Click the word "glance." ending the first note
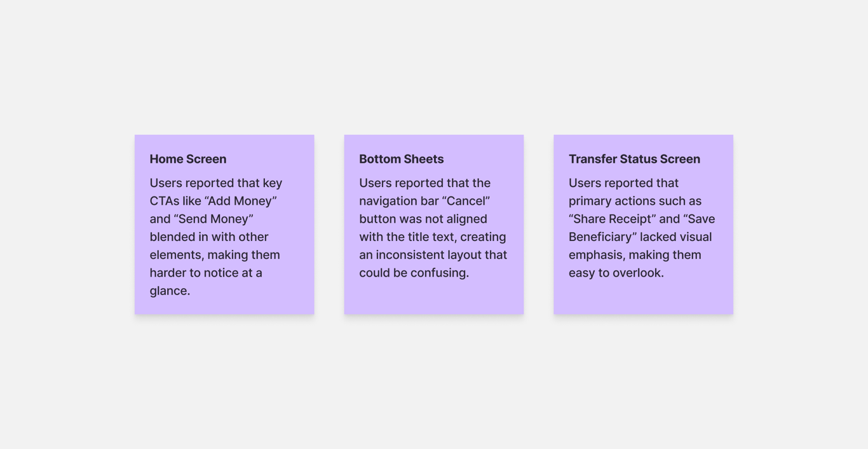This screenshot has height=449, width=868. click(x=170, y=291)
